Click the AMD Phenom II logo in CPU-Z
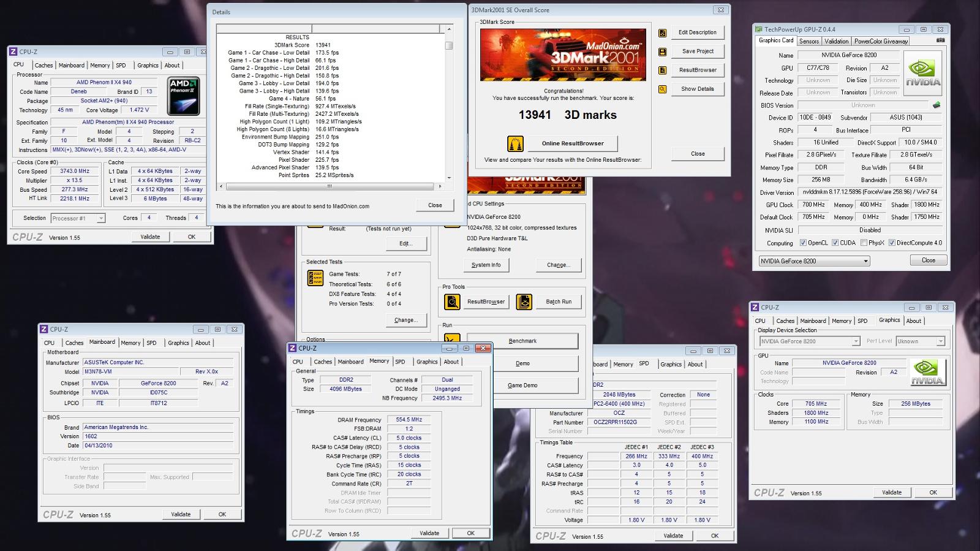 coord(184,96)
